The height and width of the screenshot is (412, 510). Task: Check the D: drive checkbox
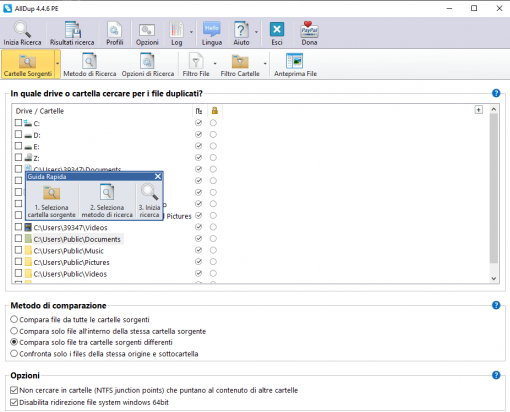(x=18, y=134)
